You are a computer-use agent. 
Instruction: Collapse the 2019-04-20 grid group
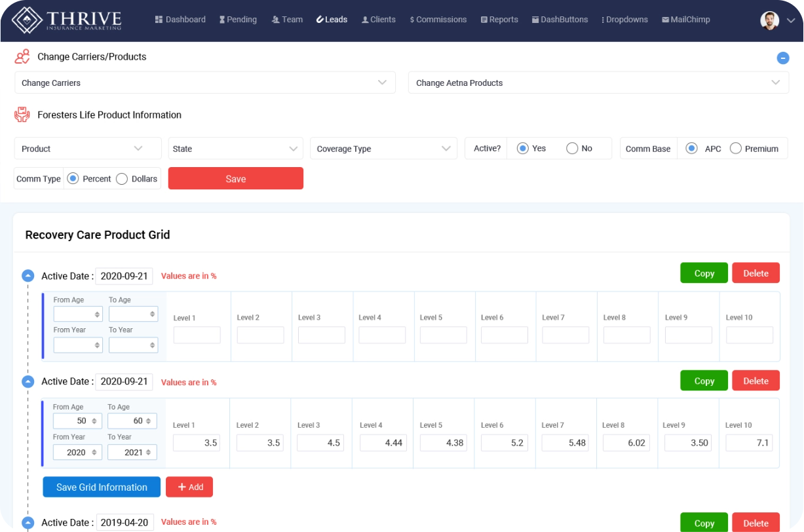(28, 523)
